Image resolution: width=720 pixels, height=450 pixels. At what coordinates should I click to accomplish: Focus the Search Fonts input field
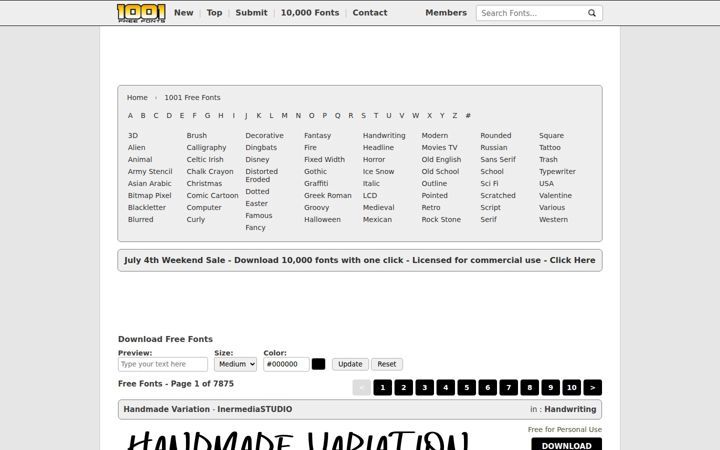point(533,13)
